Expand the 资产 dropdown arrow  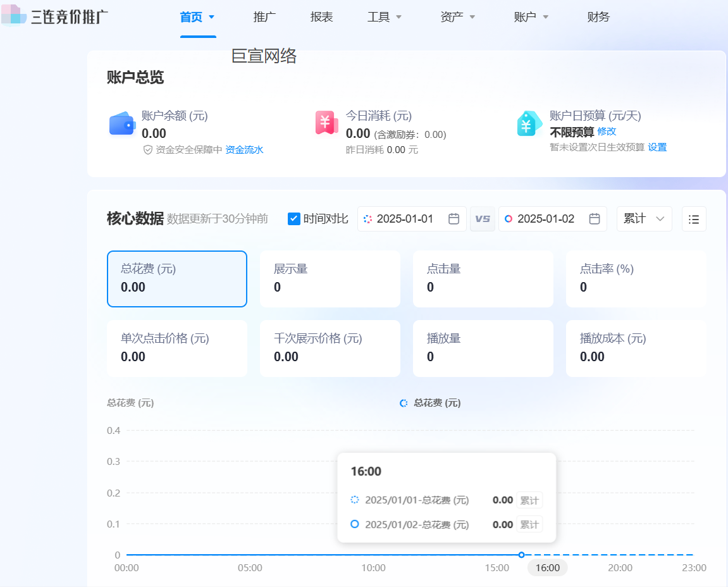(472, 17)
